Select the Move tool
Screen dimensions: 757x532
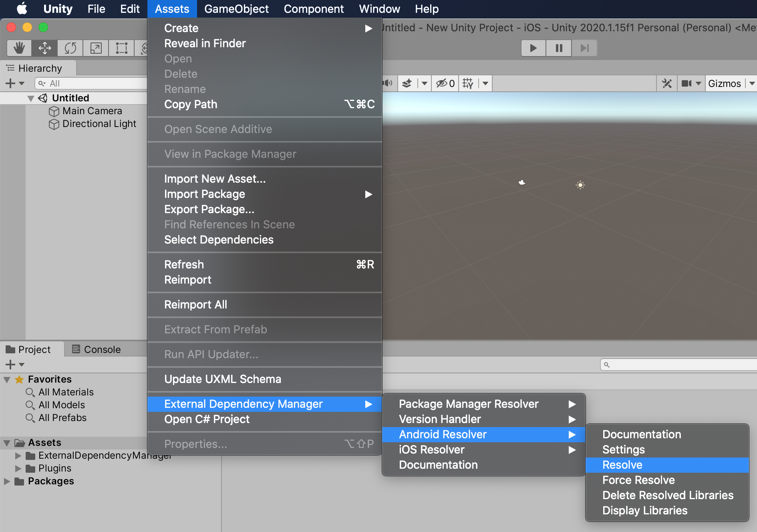[x=44, y=48]
